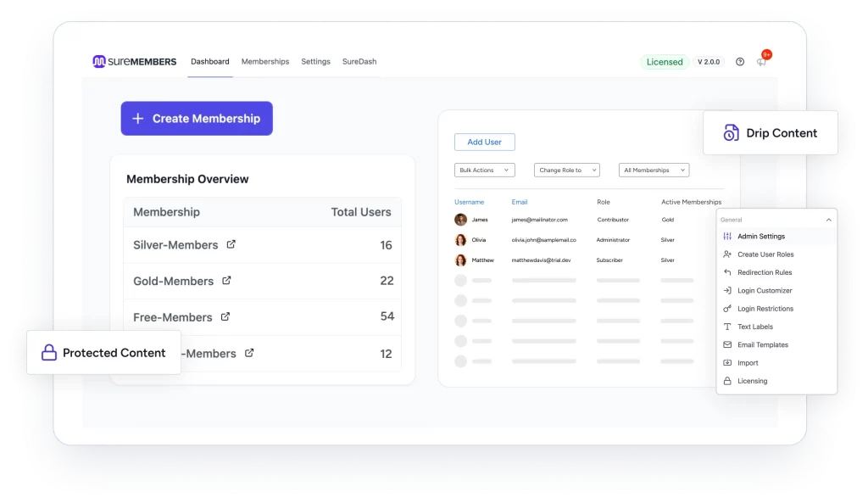Click the Total Users column header
This screenshot has height=503, width=868.
pyautogui.click(x=361, y=212)
